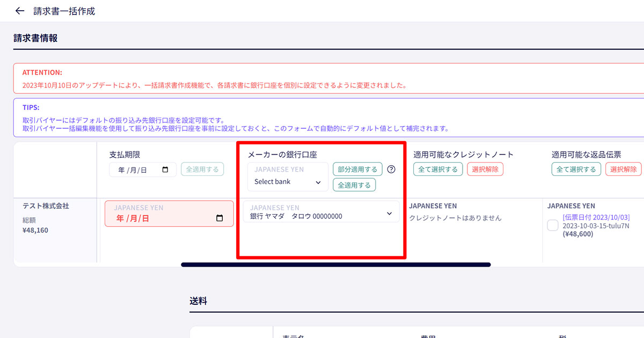Open calendar picker in header due date field
Screen dimensions: 644x338
(x=165, y=170)
